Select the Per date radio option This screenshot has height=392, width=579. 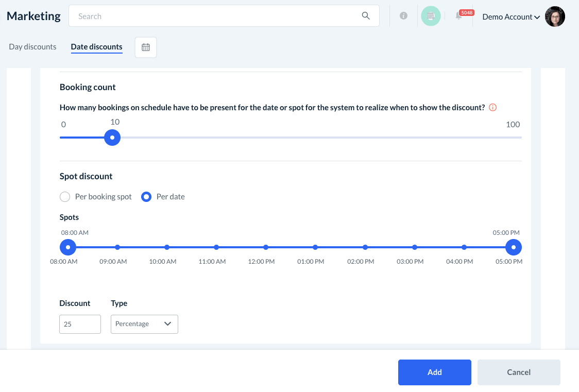coord(146,197)
